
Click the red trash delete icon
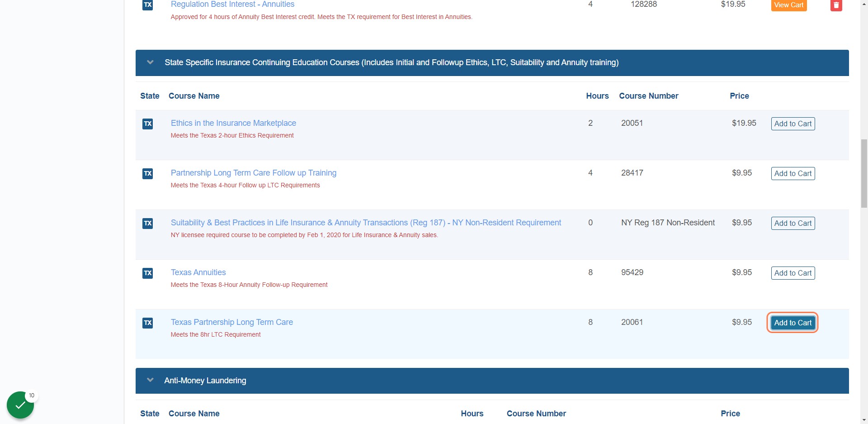[x=836, y=5]
